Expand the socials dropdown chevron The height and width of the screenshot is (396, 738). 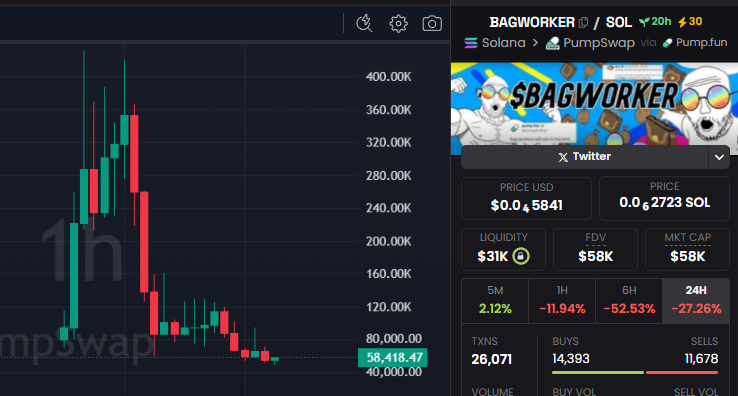click(719, 157)
